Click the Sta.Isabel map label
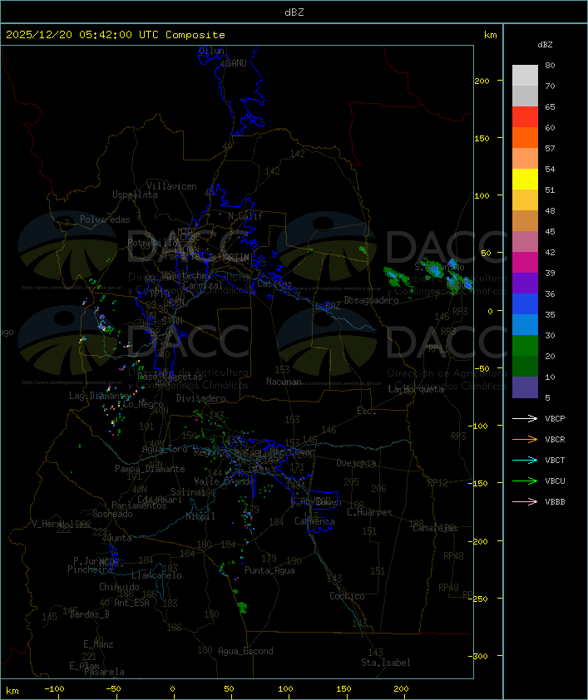588x700 pixels. [386, 663]
